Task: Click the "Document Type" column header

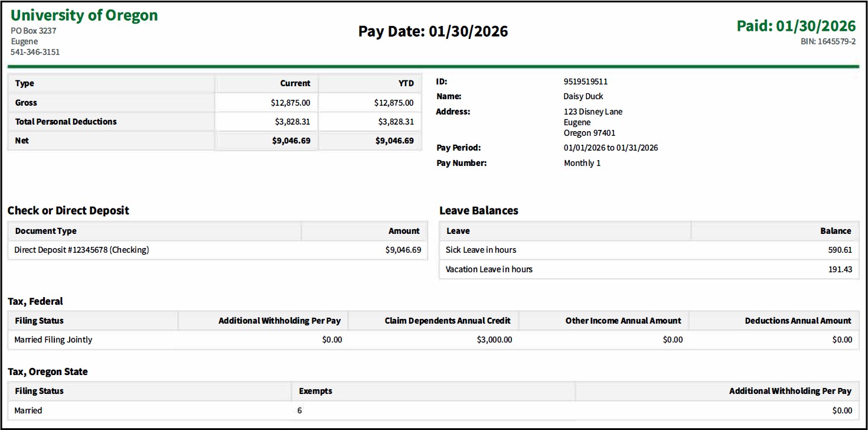Action: pos(46,231)
